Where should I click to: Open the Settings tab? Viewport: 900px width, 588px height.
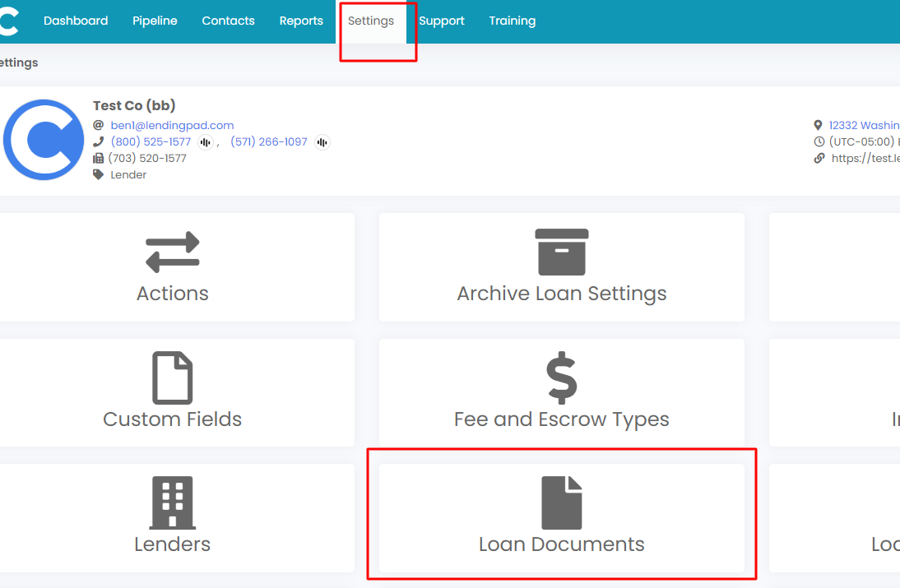point(372,21)
